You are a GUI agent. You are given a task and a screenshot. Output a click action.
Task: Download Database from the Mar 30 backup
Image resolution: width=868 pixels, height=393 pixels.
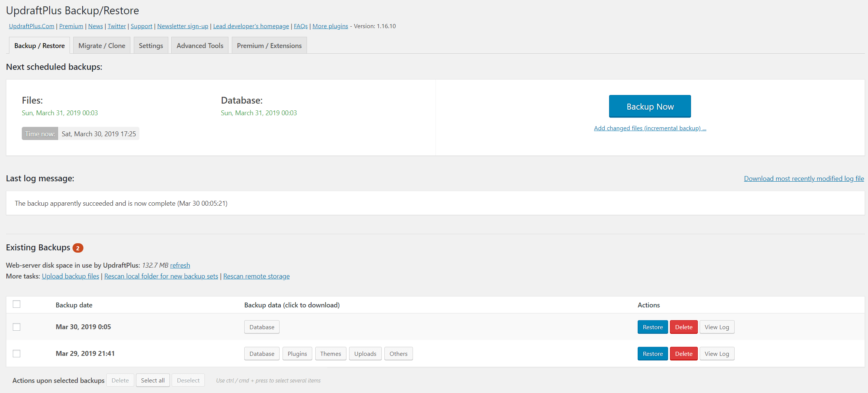tap(262, 327)
